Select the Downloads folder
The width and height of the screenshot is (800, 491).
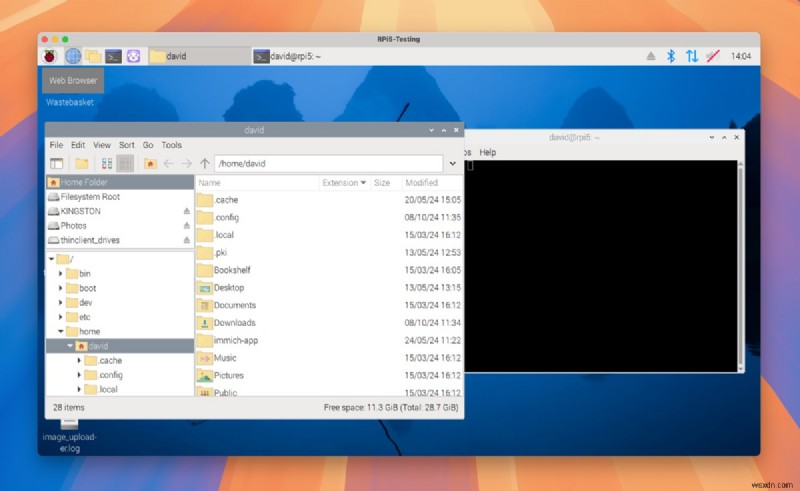point(329,323)
